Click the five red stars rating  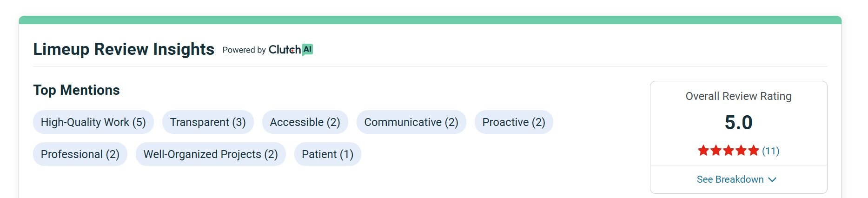(x=728, y=151)
